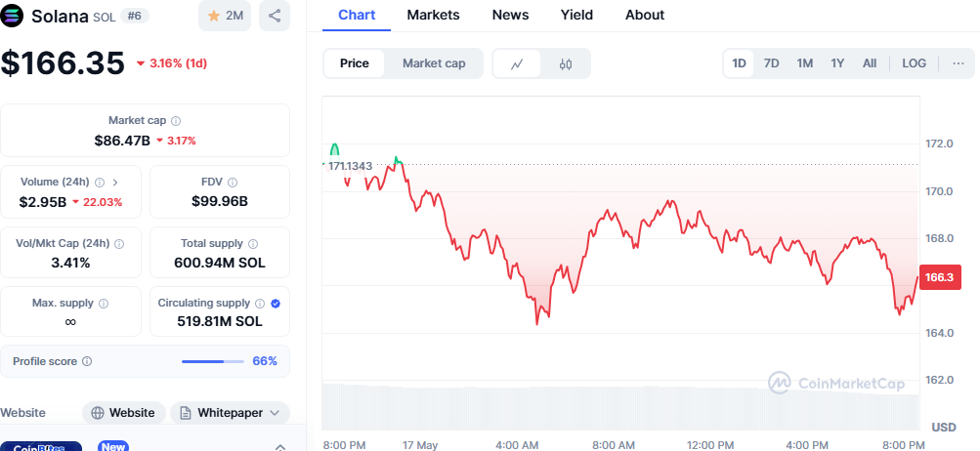
Task: Open the chart more options menu
Action: click(958, 63)
